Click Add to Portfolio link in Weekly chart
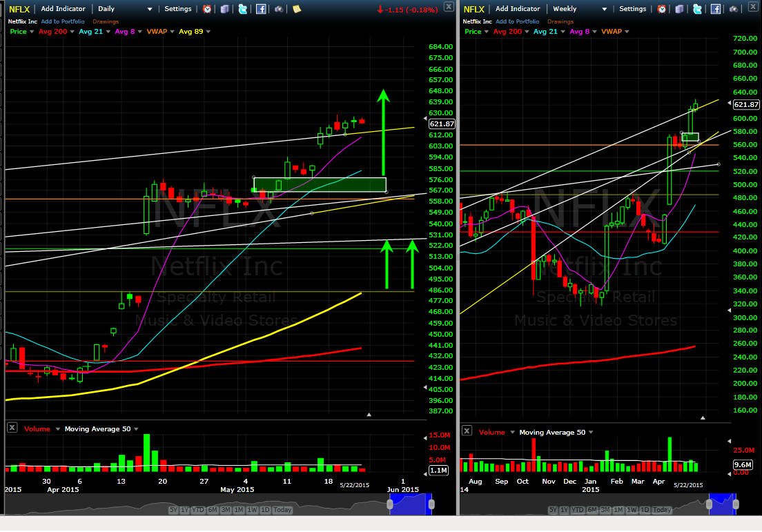 tap(518, 21)
